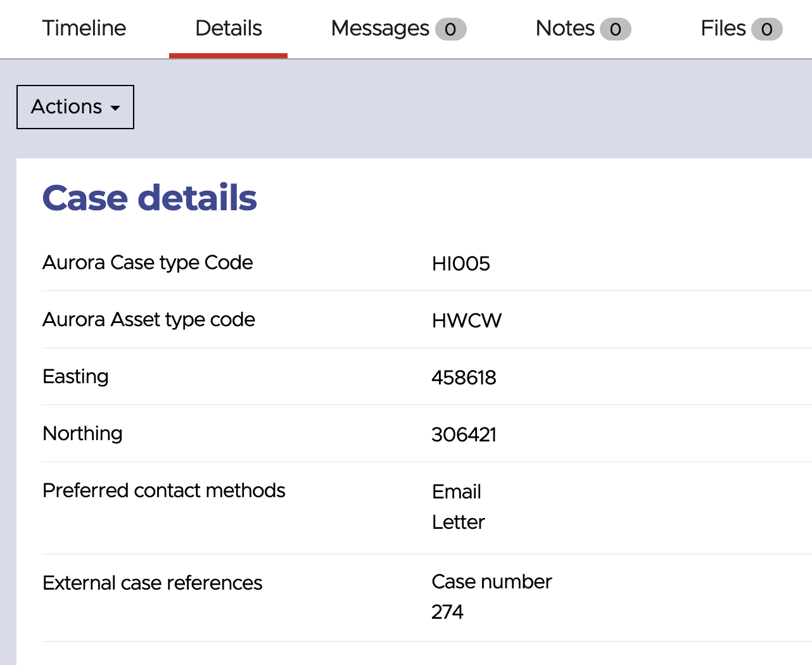Screen dimensions: 812x665
Task: Expand the Actions menu chevron
Action: [115, 109]
